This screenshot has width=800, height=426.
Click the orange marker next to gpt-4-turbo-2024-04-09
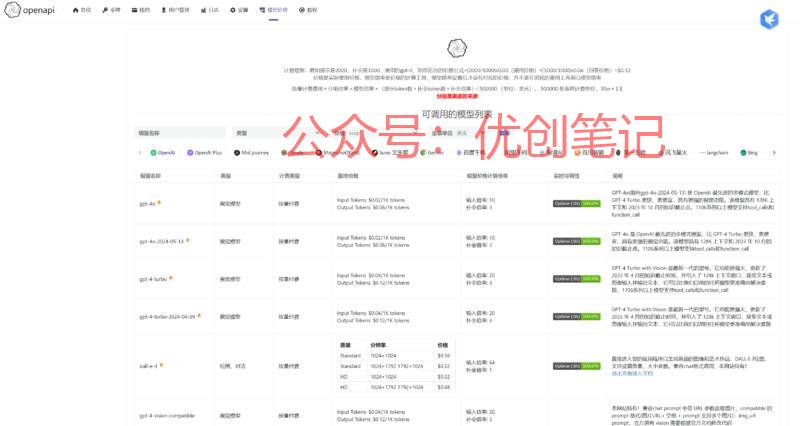pos(199,316)
